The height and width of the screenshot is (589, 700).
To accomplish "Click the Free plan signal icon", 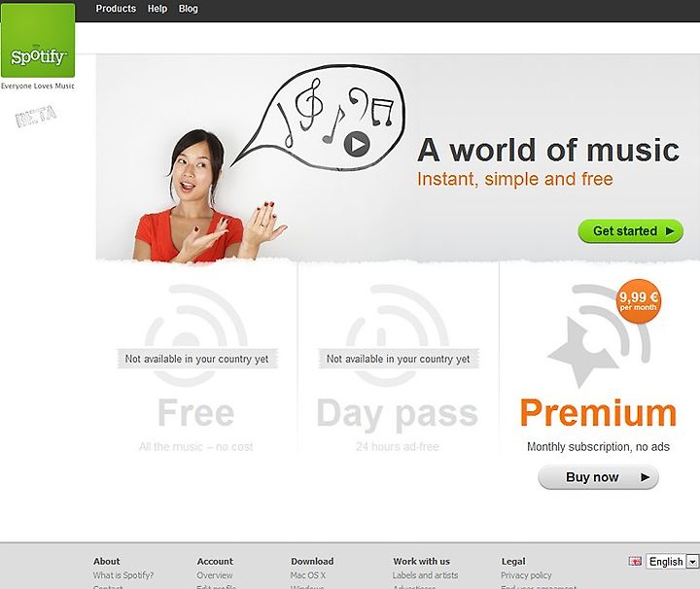I will click(196, 335).
